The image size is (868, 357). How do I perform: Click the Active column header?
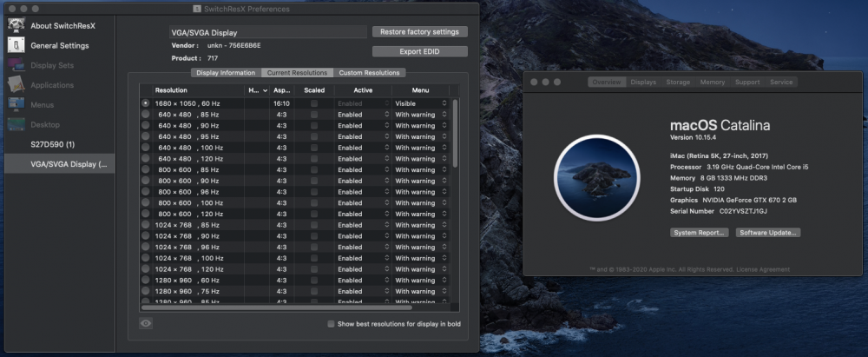363,89
